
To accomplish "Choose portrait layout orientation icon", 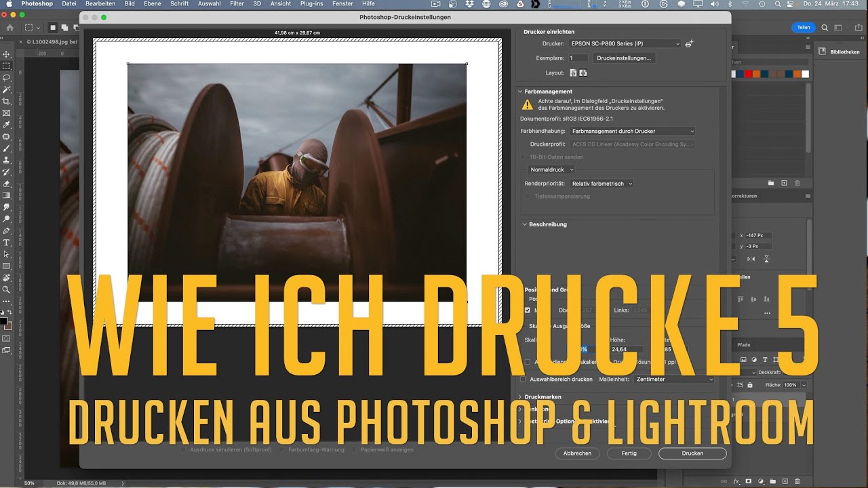I will (x=573, y=73).
